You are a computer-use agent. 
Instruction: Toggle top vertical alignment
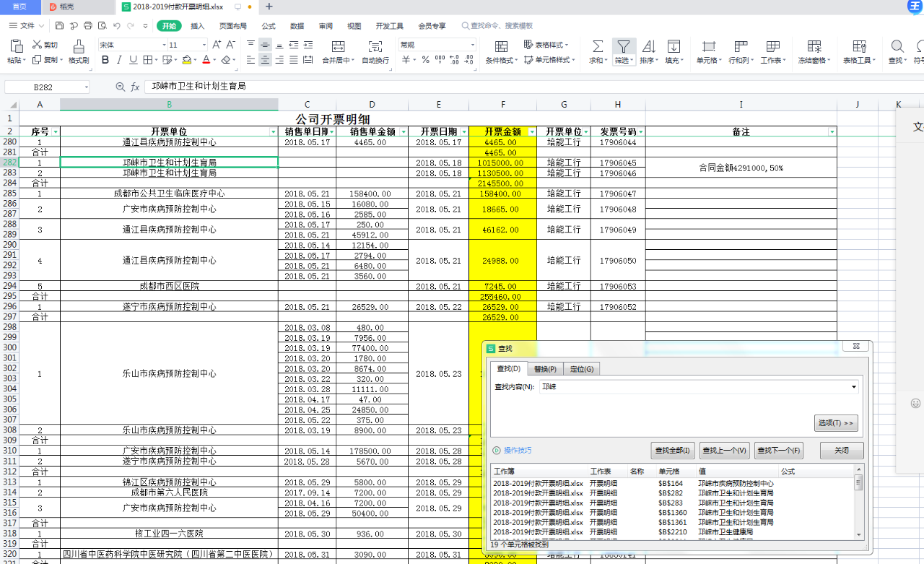[x=251, y=45]
